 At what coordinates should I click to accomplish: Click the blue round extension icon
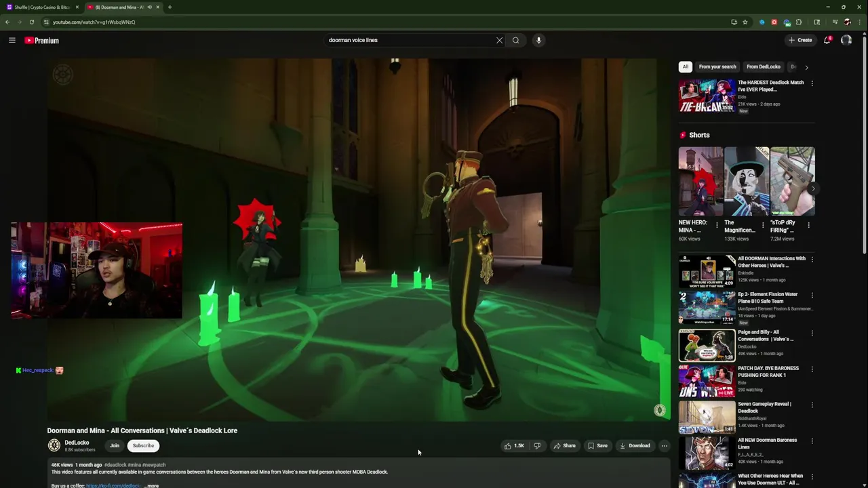[x=762, y=22]
